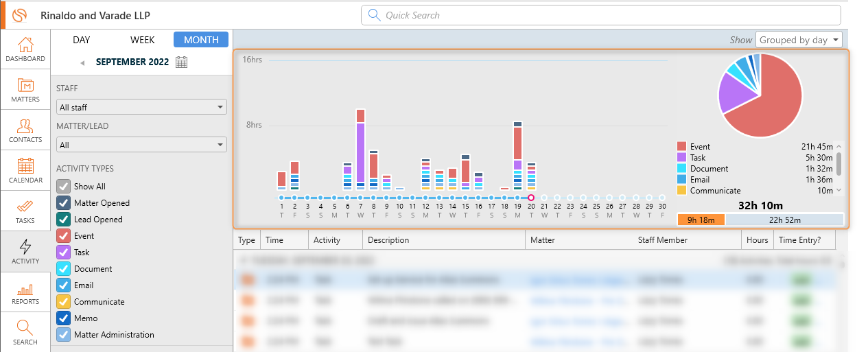Click the 5h 30m Task duration
This screenshot has width=868, height=352.
tap(819, 158)
